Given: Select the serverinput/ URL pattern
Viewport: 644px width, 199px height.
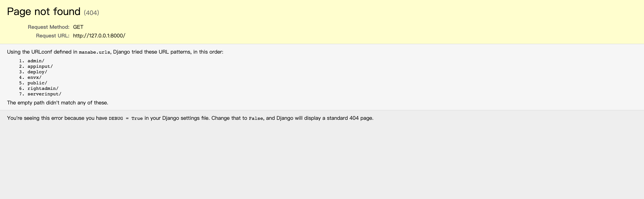Looking at the screenshot, I should pyautogui.click(x=44, y=94).
